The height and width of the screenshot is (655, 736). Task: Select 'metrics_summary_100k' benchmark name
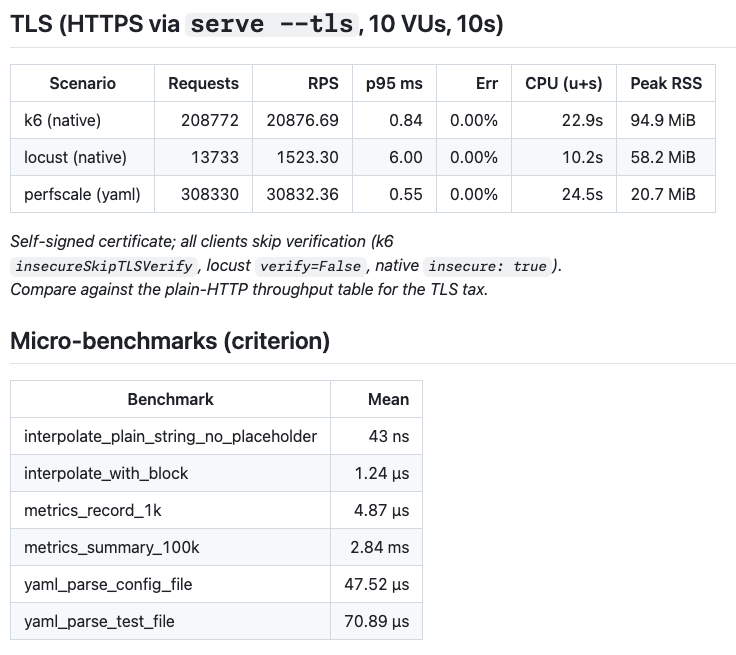pyautogui.click(x=112, y=547)
